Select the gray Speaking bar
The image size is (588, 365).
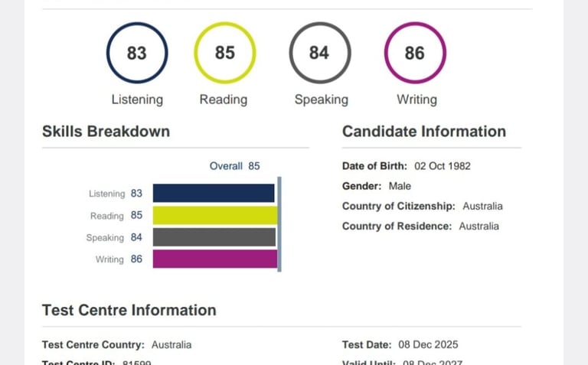click(214, 237)
